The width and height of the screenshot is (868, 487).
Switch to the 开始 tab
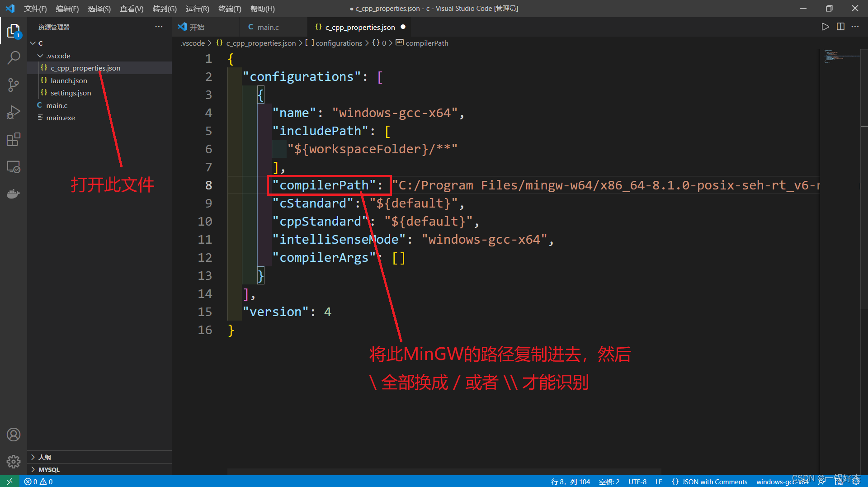(x=206, y=27)
